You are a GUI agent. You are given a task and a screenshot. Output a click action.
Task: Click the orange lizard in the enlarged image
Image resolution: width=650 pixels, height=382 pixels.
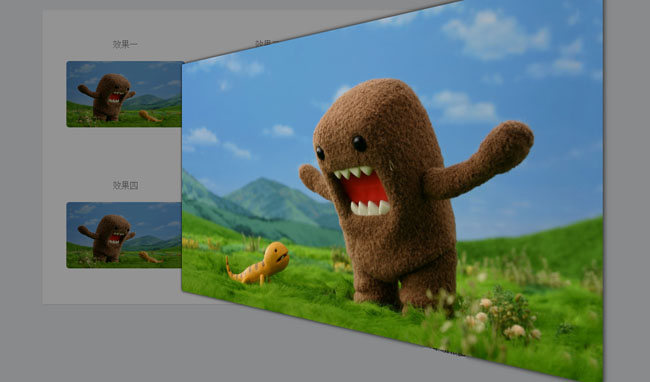(258, 264)
